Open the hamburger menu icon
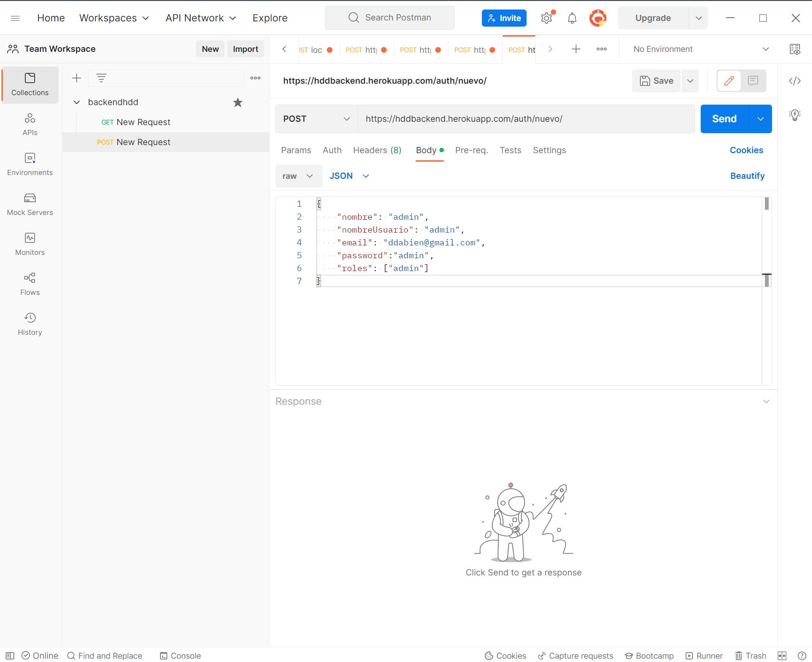Viewport: 812px width, 662px height. [x=15, y=18]
